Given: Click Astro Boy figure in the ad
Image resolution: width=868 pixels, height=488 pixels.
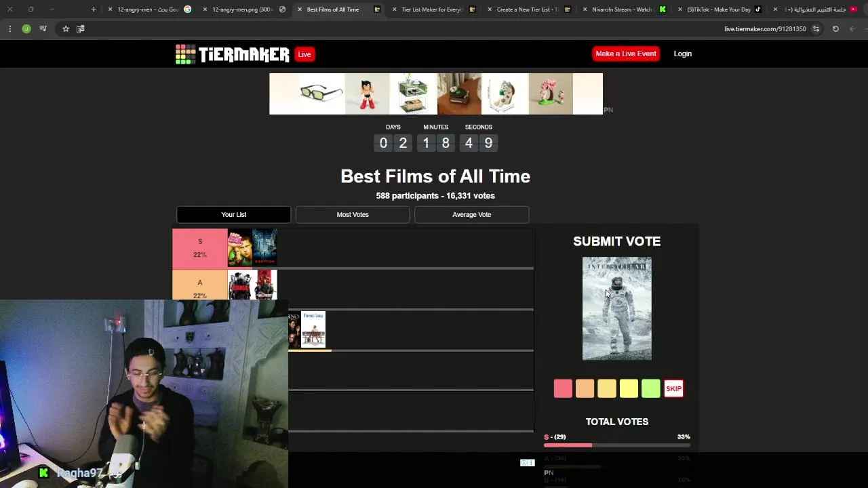Looking at the screenshot, I should [x=367, y=94].
